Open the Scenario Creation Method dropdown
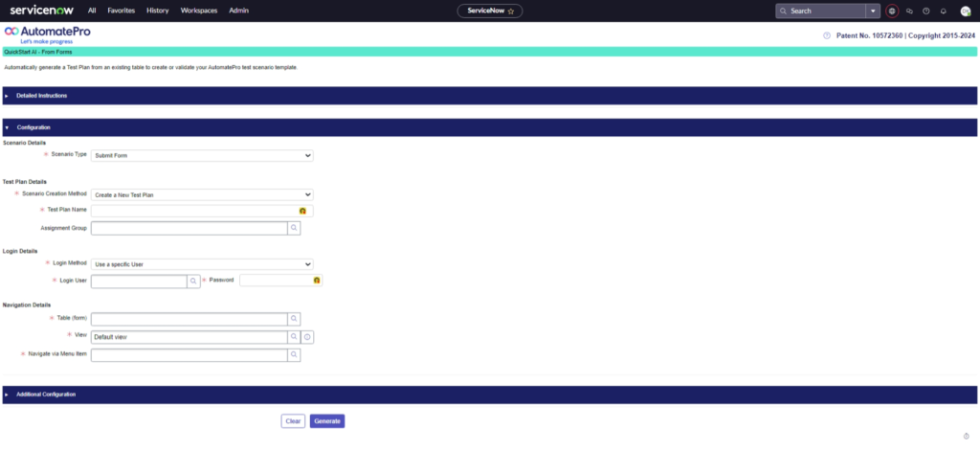980x451 pixels. pos(202,194)
